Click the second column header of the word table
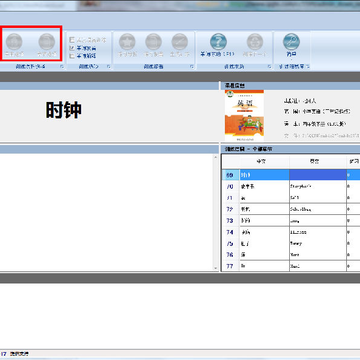The image size is (360, 360). coord(318,162)
